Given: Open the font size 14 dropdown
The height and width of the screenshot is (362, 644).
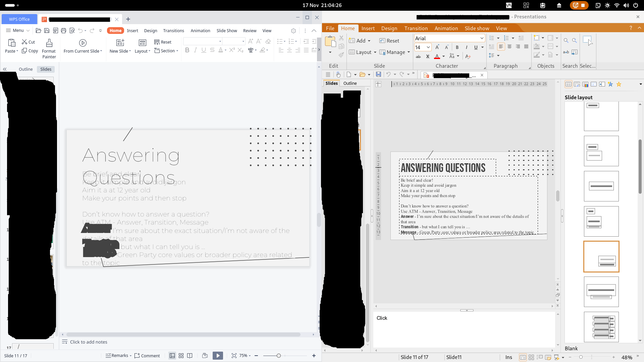Looking at the screenshot, I should click(x=428, y=47).
